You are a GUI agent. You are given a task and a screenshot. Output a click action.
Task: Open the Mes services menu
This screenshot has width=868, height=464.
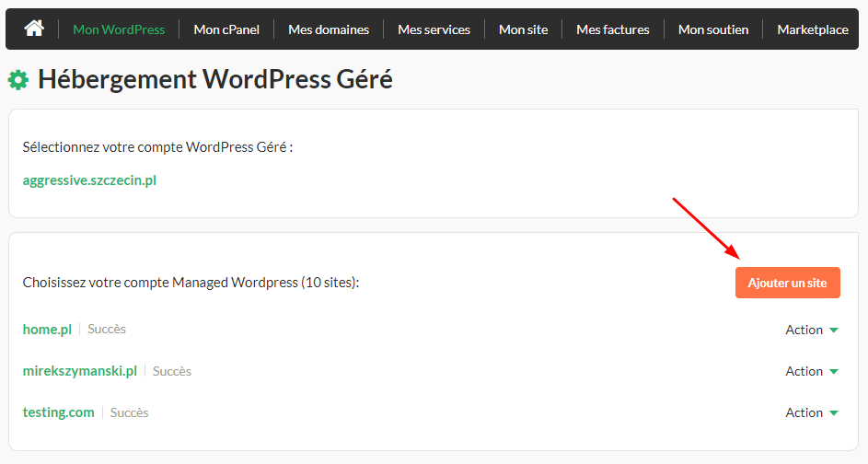[434, 29]
